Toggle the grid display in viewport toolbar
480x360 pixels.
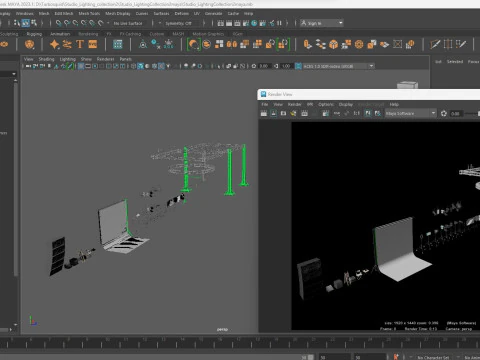click(x=81, y=66)
